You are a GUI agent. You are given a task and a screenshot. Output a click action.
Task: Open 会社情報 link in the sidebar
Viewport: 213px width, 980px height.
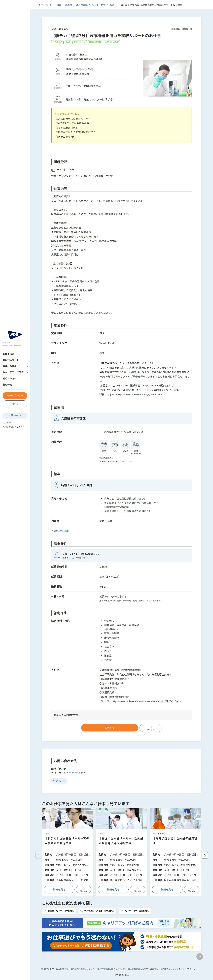[x=7, y=422]
